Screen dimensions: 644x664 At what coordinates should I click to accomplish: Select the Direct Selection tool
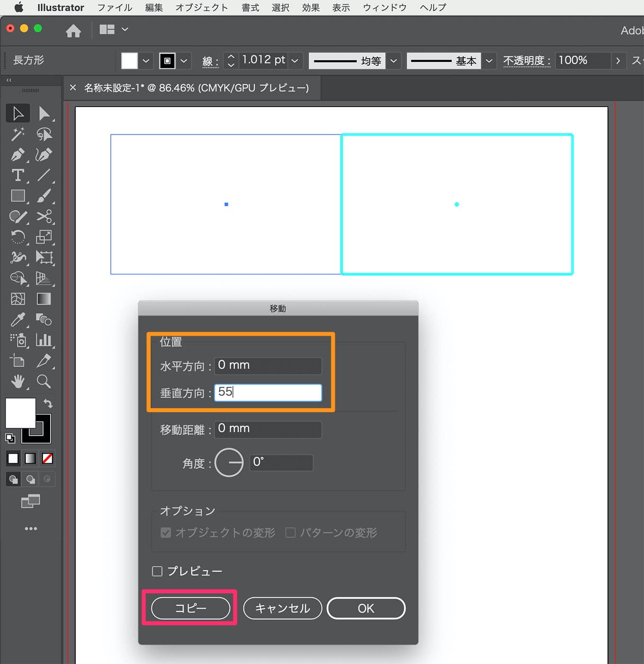click(x=44, y=114)
